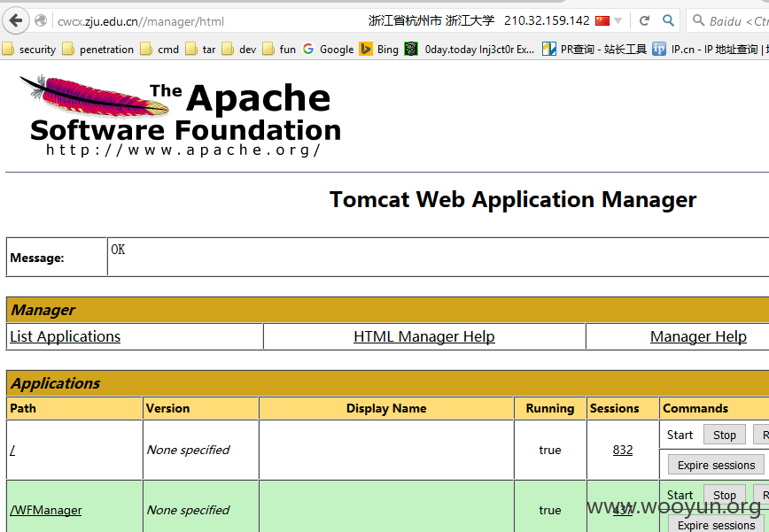
Task: Click the China flag icon in address bar
Action: [x=602, y=20]
